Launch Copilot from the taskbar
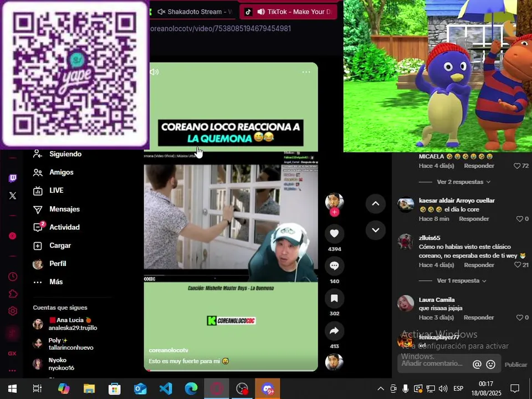The image size is (532, 399). (x=63, y=388)
